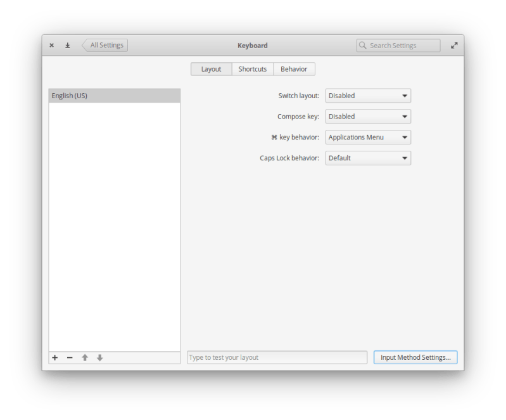Click the 'Type to test your layout' field

point(277,357)
